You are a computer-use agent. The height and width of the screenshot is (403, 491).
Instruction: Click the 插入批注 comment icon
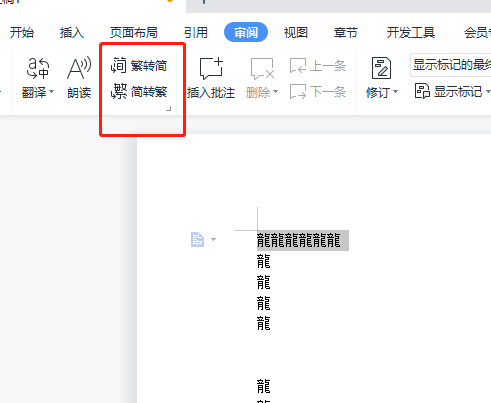click(211, 68)
